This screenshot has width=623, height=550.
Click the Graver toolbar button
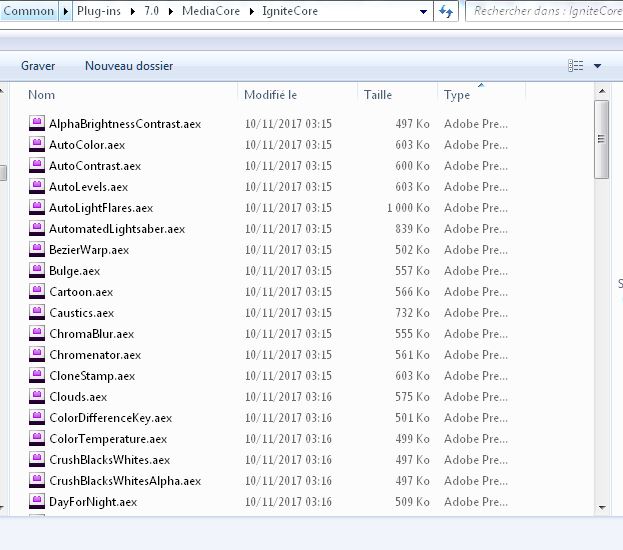point(38,66)
